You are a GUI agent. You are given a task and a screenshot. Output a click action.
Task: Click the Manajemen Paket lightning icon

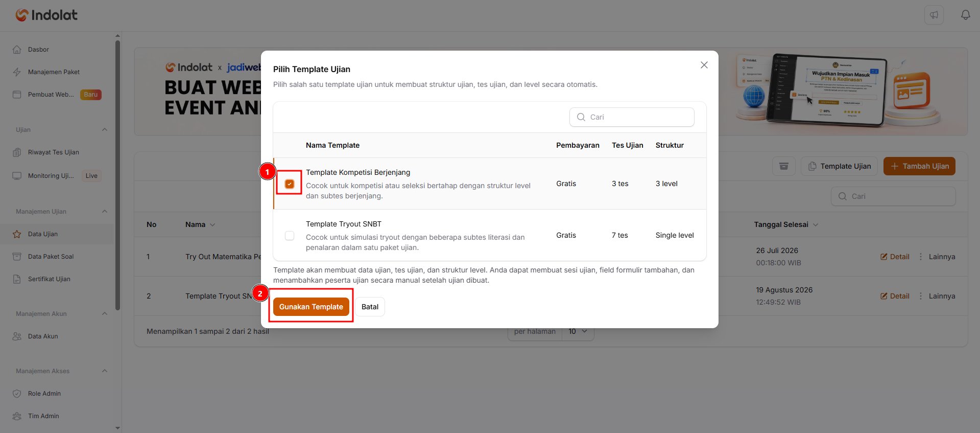[x=17, y=72]
